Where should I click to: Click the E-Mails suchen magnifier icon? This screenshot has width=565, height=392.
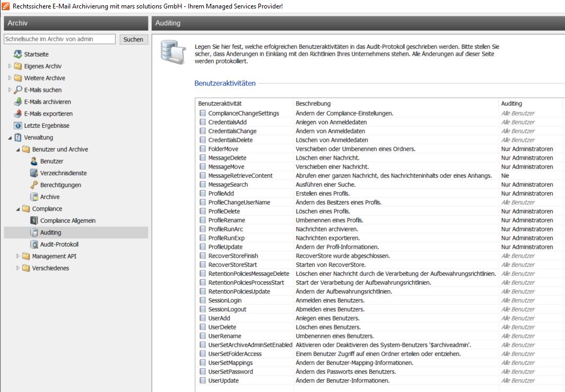pos(18,90)
